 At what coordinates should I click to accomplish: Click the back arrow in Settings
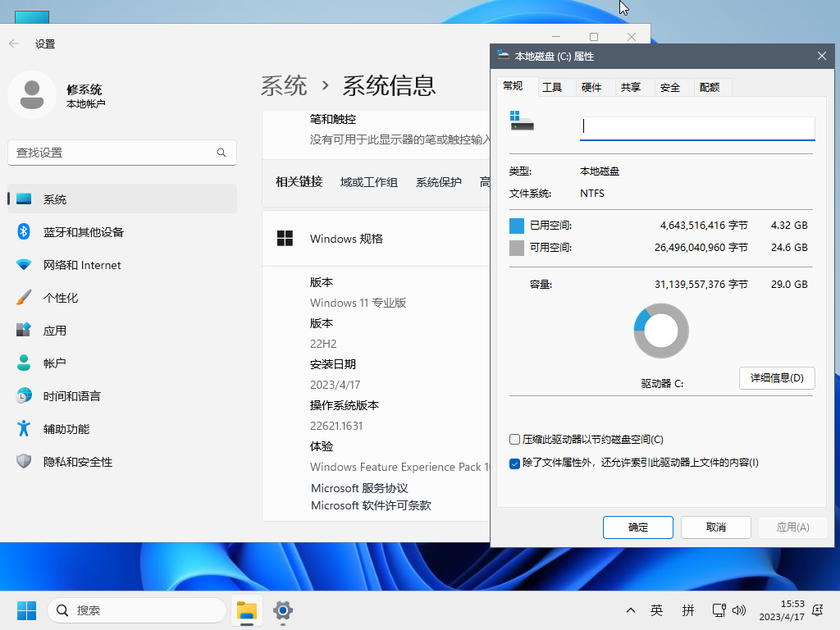pos(14,44)
